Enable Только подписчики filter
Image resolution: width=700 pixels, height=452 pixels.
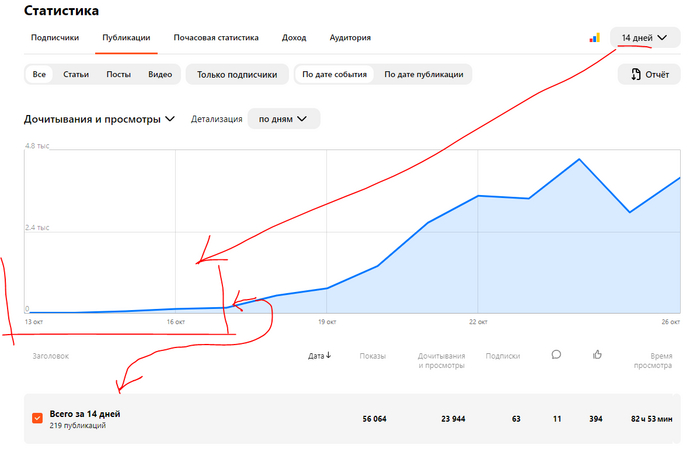click(237, 74)
